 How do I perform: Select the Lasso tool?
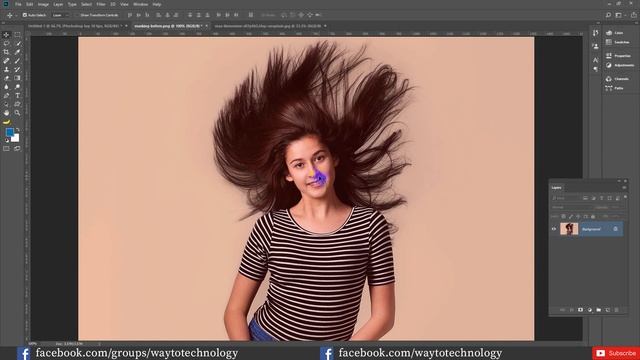[6, 43]
